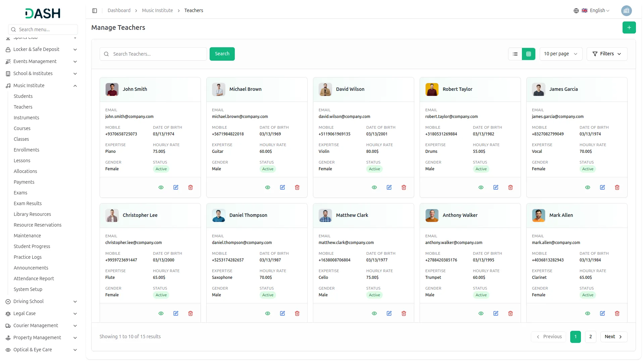Switch to grid view layout
Viewport: 644px width, 362px height.
[529, 54]
